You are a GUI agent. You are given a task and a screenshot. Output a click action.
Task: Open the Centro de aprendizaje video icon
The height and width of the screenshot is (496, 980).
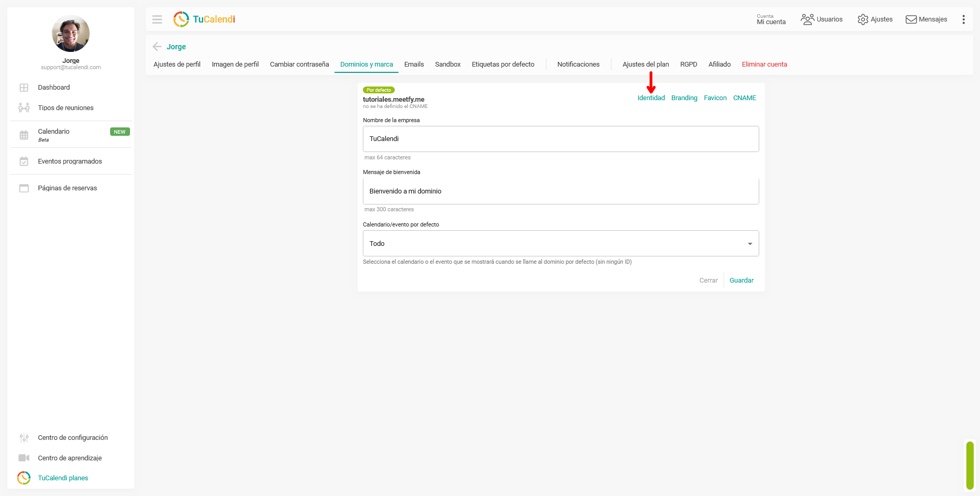point(24,458)
